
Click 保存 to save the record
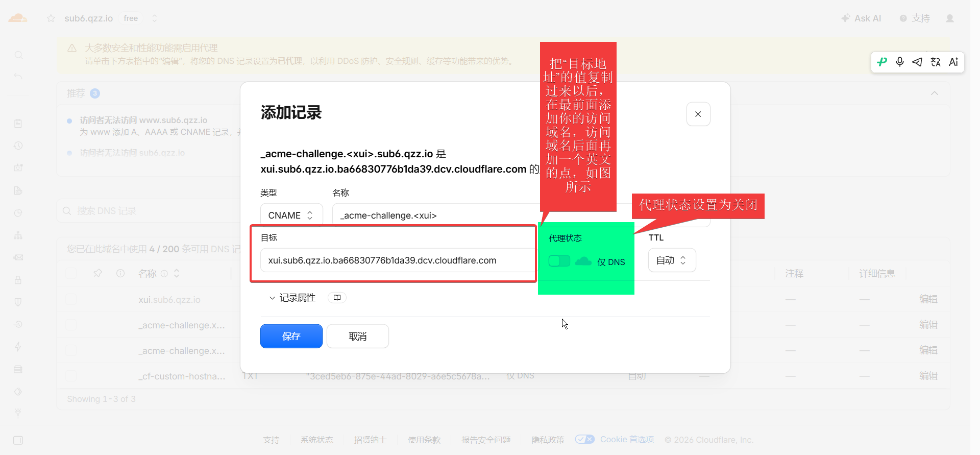tap(291, 336)
